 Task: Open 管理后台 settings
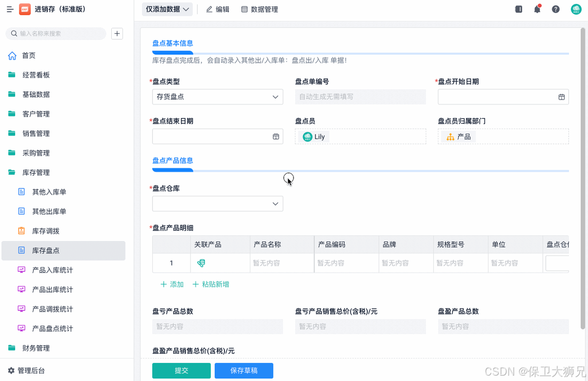click(x=27, y=371)
